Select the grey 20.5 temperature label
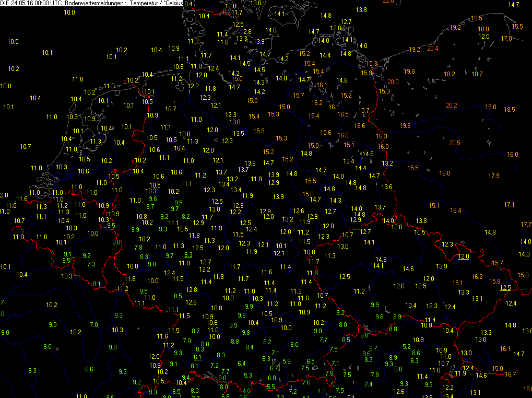 [455, 143]
